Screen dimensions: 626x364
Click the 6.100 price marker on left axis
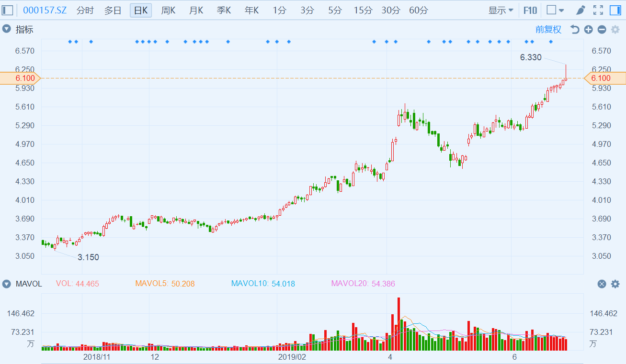19,78
